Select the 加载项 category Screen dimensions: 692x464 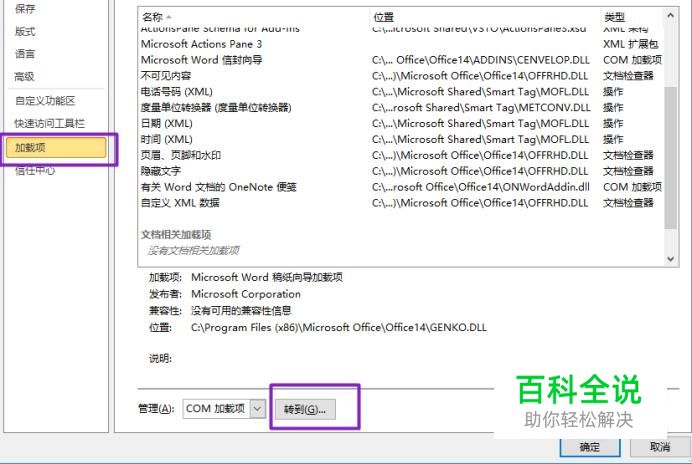pyautogui.click(x=56, y=147)
